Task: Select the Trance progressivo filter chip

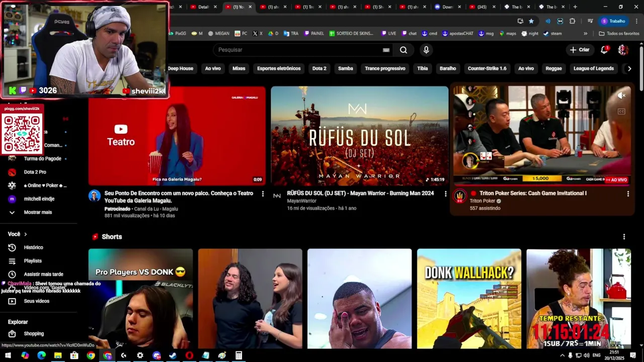Action: click(385, 68)
